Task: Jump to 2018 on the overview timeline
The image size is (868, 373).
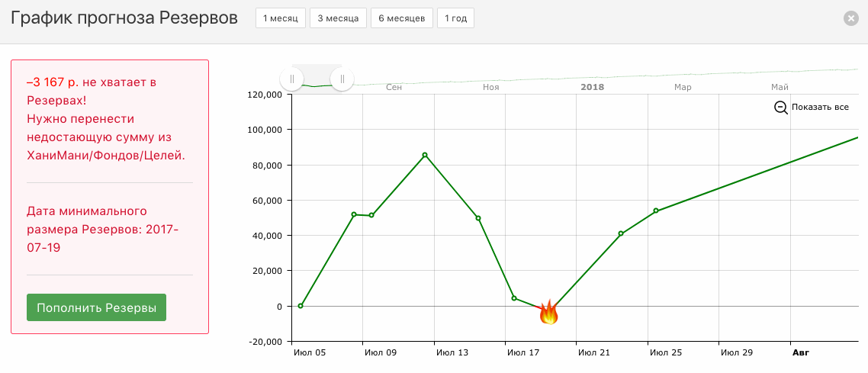Action: click(592, 87)
